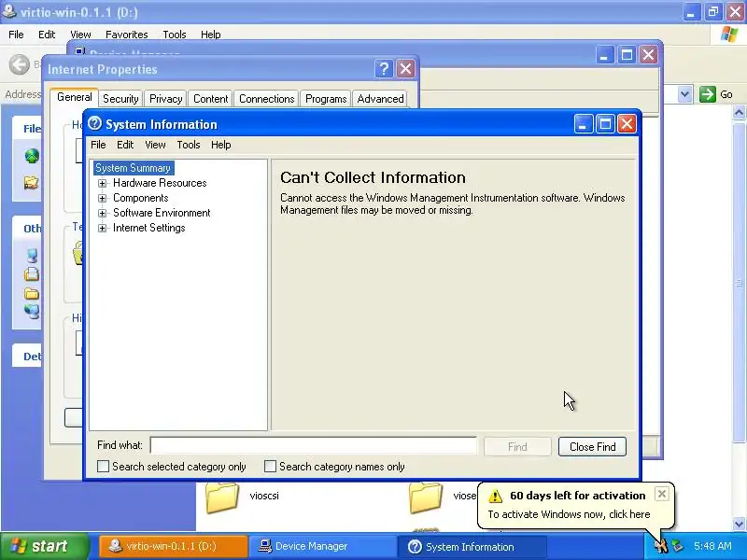Click the System Information title icon
The height and width of the screenshot is (560, 747).
click(x=95, y=124)
